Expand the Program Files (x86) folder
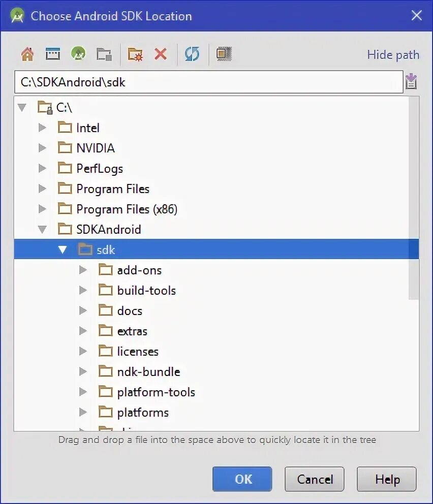This screenshot has width=433, height=504. click(x=42, y=209)
